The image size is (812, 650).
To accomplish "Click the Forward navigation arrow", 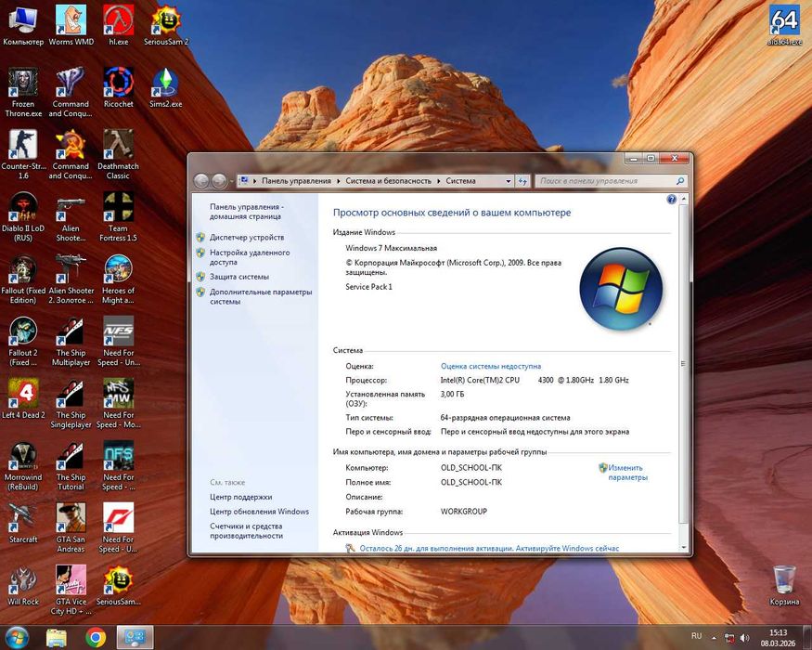I will 218,181.
